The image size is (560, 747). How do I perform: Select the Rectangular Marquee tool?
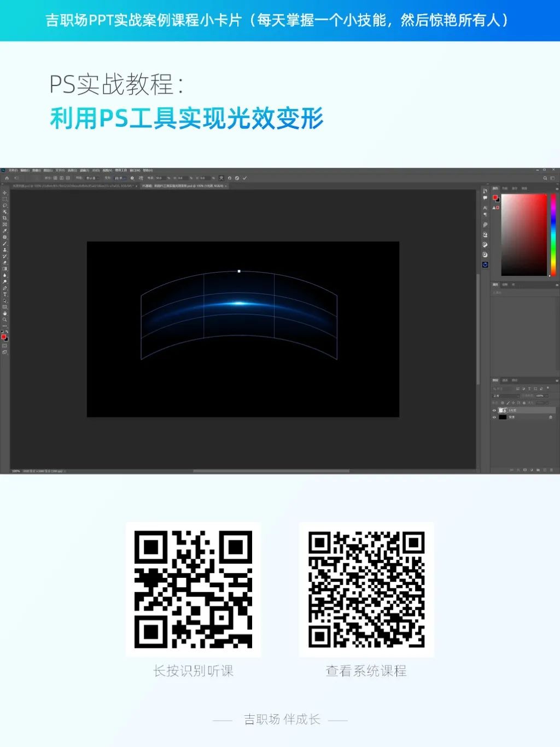(x=5, y=199)
